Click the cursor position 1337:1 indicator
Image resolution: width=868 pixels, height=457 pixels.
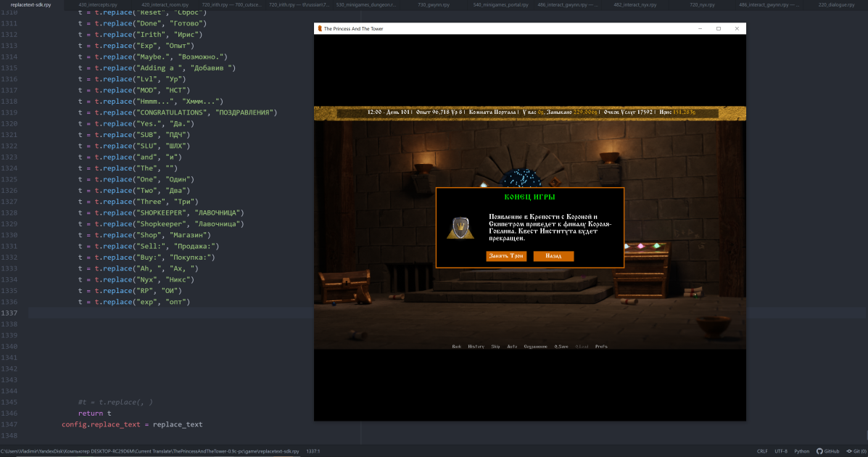[313, 451]
